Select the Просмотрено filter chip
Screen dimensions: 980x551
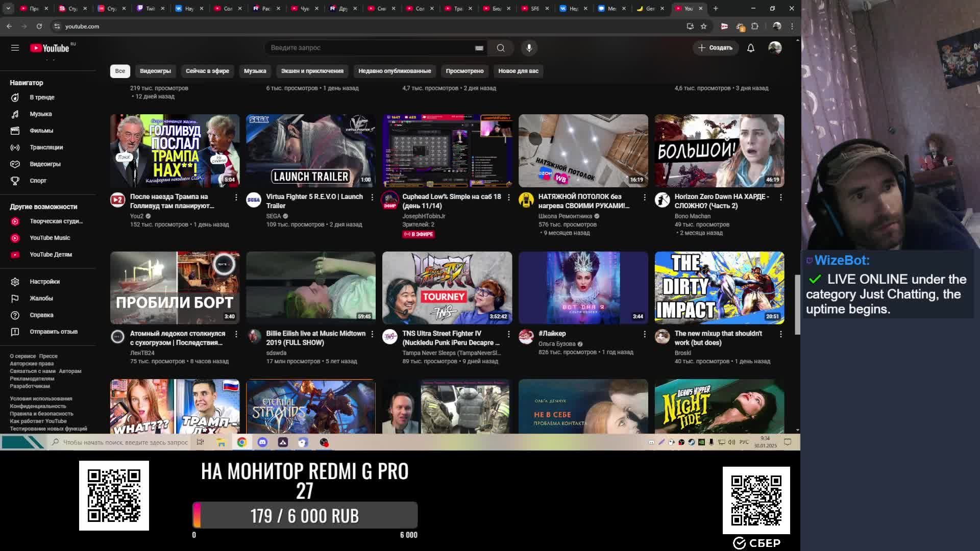(464, 71)
